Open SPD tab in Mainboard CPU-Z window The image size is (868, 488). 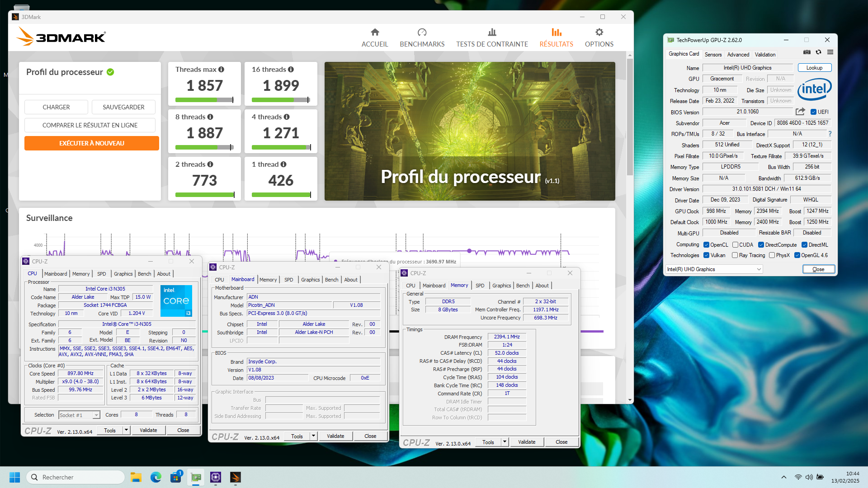pyautogui.click(x=288, y=280)
